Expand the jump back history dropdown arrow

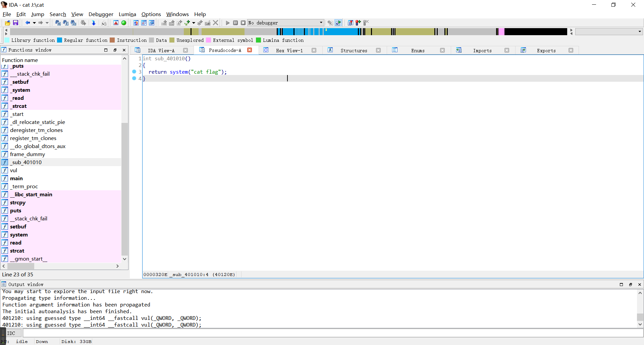point(34,23)
